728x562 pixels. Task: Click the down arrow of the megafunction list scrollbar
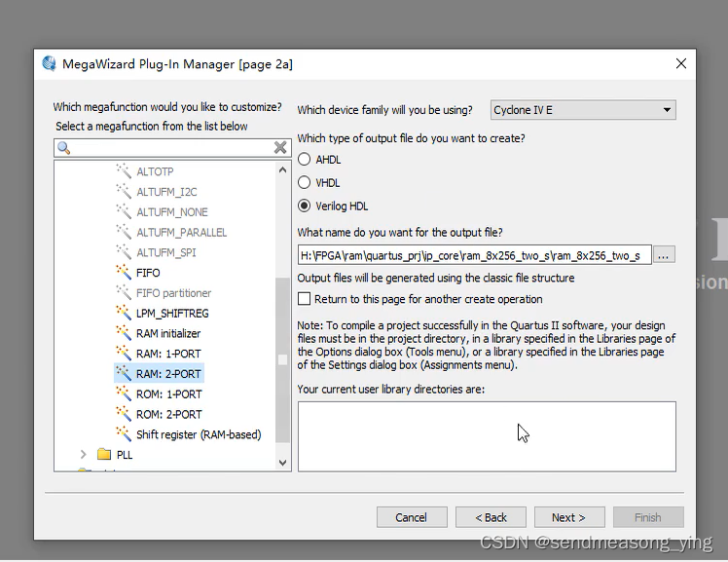click(x=282, y=463)
